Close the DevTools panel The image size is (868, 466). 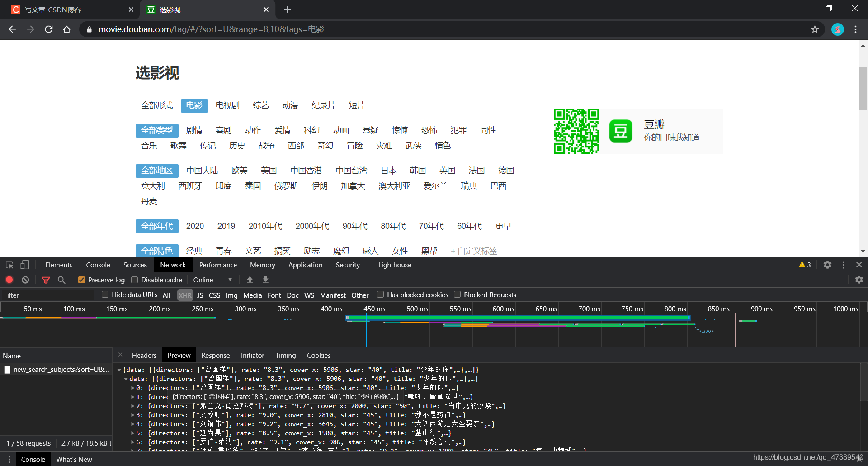point(859,265)
